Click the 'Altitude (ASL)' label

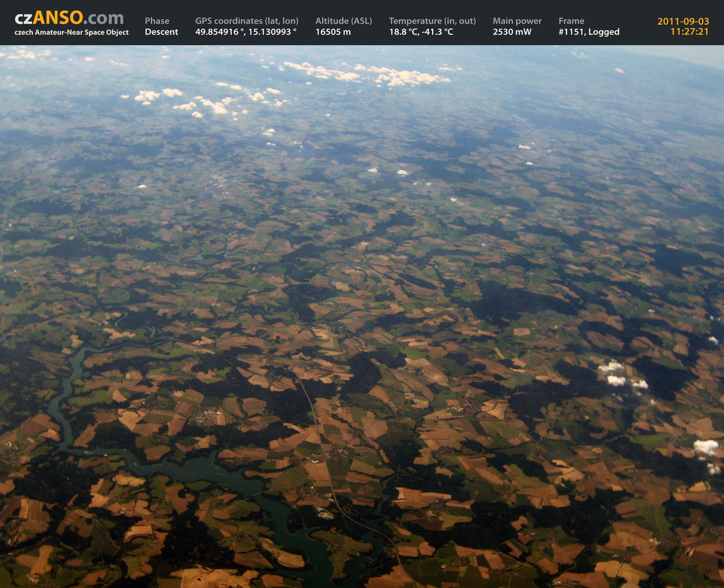tap(344, 21)
